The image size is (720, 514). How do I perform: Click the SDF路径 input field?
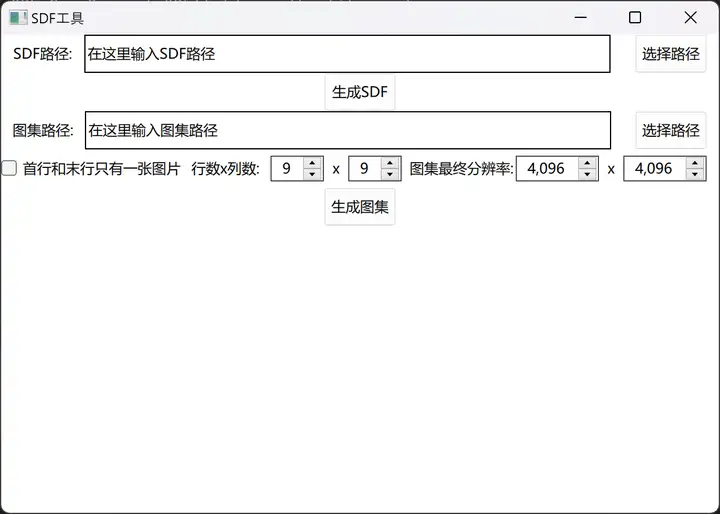coord(347,54)
